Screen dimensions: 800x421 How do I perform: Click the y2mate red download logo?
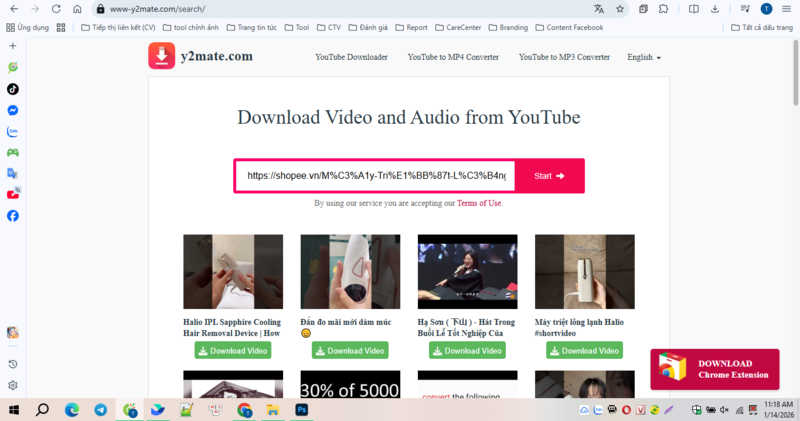tap(162, 56)
